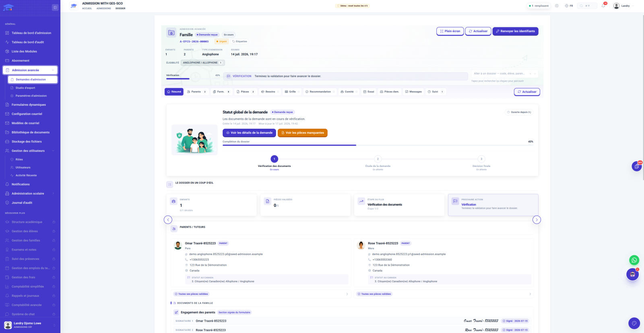Click step 3 Décision finale marker
Image resolution: width=644 pixels, height=333 pixels.
point(481,159)
